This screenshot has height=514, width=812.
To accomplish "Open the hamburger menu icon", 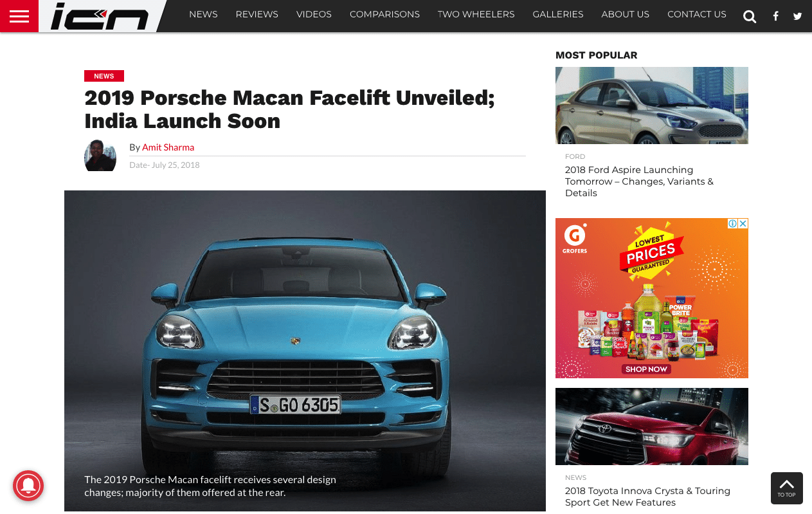I will click(x=19, y=16).
